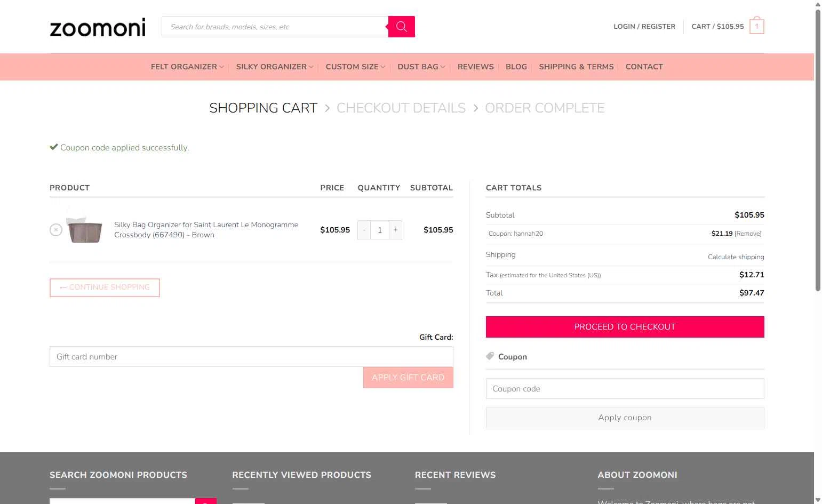Click the Shopping Cart breadcrumb step
The height and width of the screenshot is (504, 822).
click(263, 108)
